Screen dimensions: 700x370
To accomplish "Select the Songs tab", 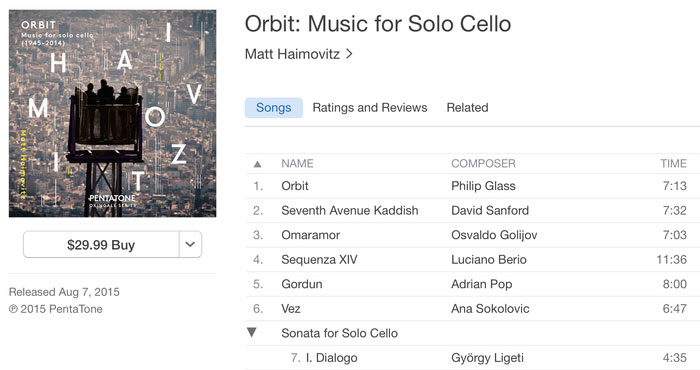I will 274,108.
